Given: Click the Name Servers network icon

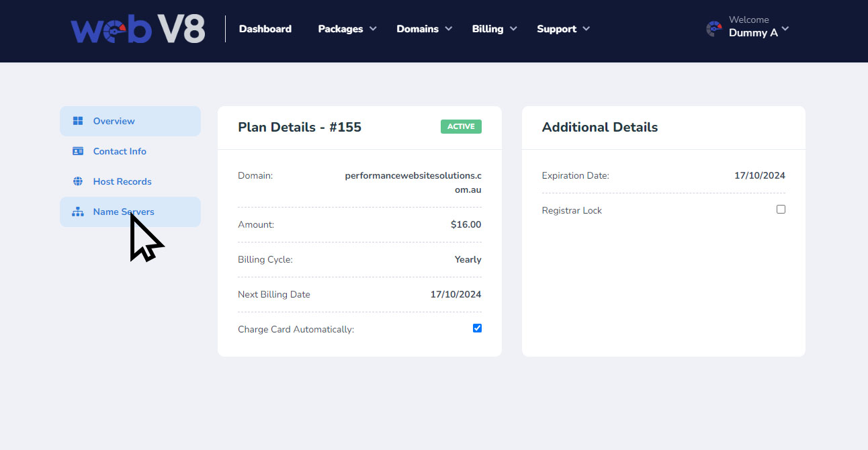Looking at the screenshot, I should [78, 212].
